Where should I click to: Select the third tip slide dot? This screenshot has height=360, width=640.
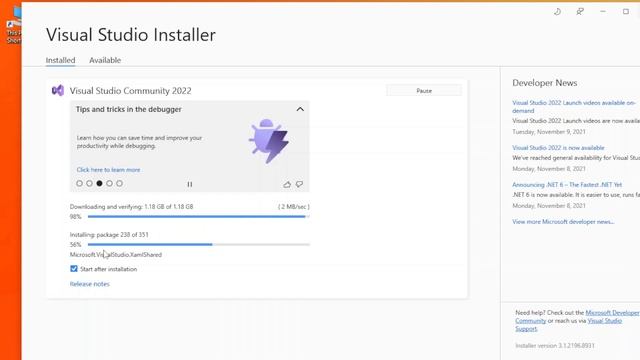pyautogui.click(x=99, y=184)
